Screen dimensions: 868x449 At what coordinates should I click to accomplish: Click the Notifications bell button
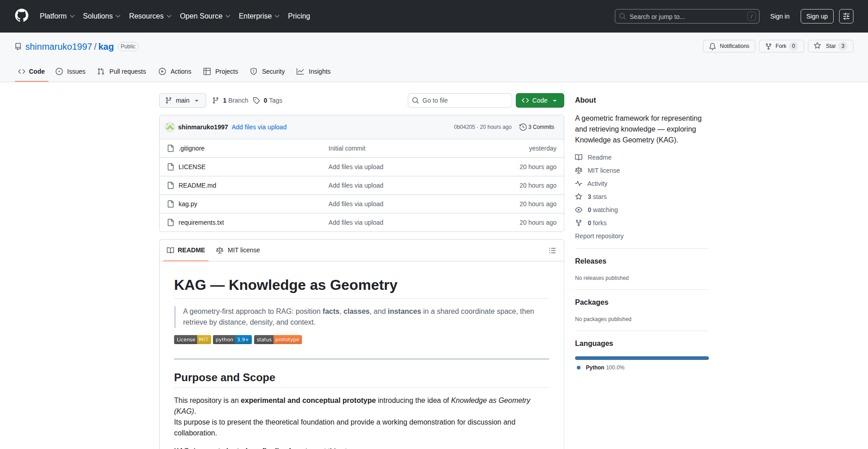coord(729,46)
